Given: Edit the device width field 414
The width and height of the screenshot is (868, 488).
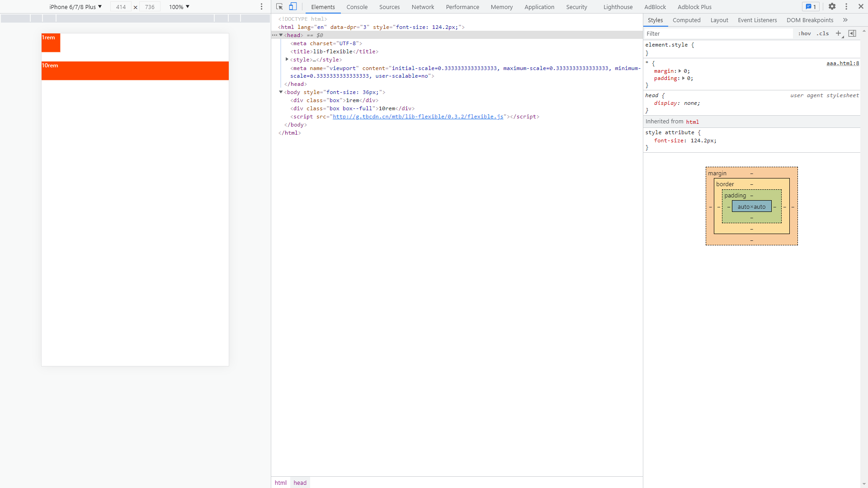Looking at the screenshot, I should (121, 7).
